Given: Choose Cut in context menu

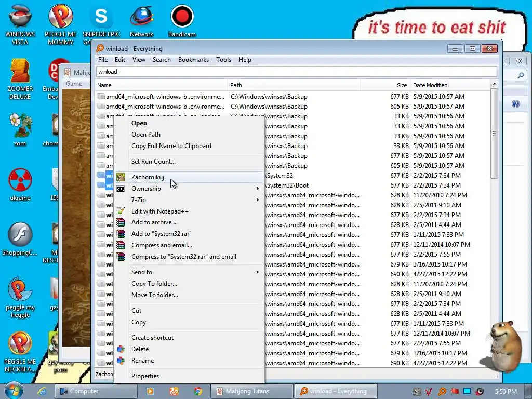Looking at the screenshot, I should point(189,311).
